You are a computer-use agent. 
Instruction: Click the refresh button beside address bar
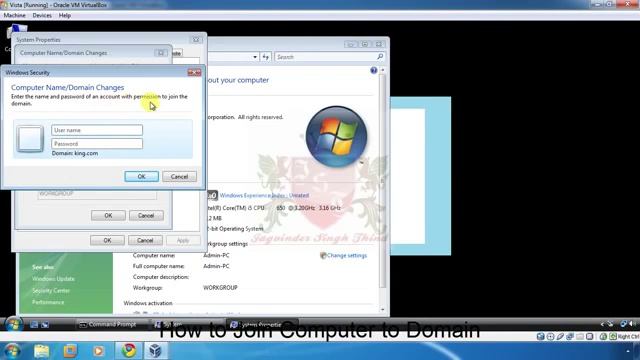(x=266, y=57)
